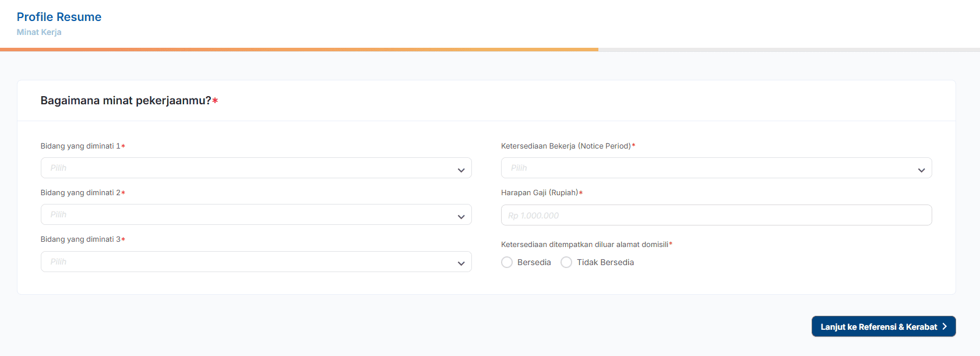This screenshot has height=356, width=980.
Task: Click the Tidak Bersedia label text
Action: 605,262
